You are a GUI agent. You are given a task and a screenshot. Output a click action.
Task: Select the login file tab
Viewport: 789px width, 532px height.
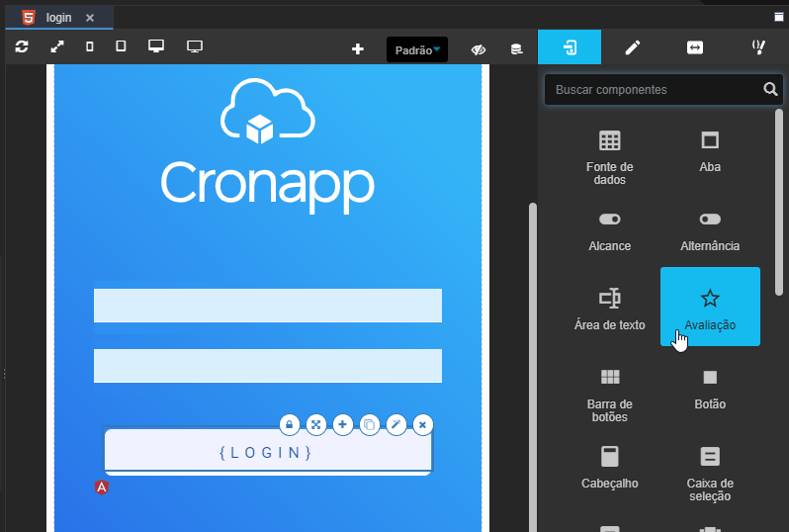coord(59,18)
